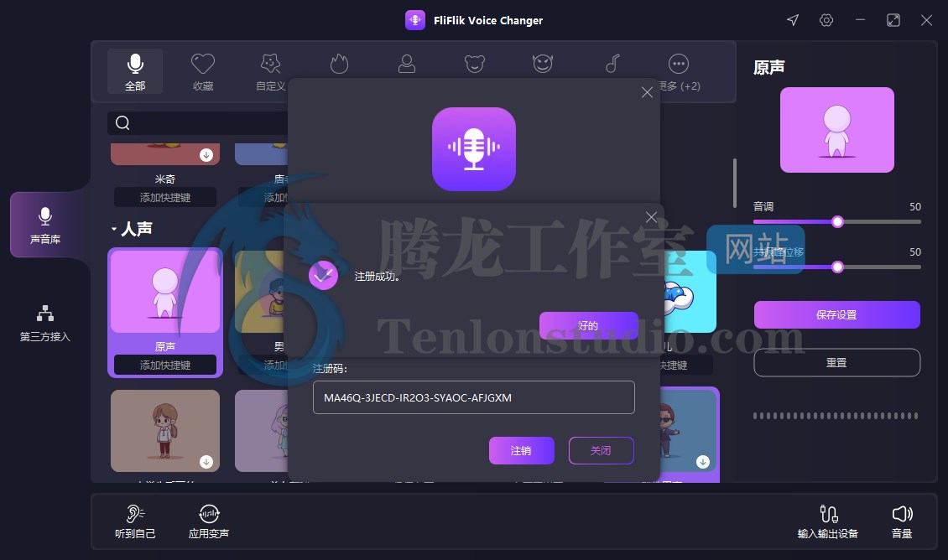Open 输入输出设备 input/output device settings
The height and width of the screenshot is (560, 948).
pyautogui.click(x=828, y=522)
